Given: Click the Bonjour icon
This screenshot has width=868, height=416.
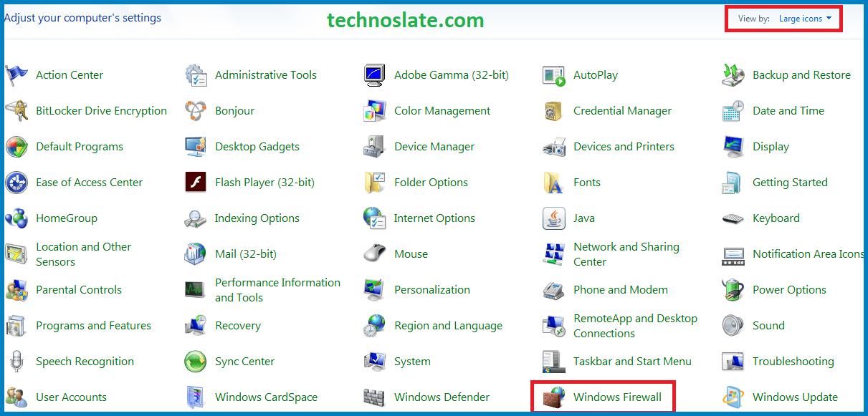Looking at the screenshot, I should point(196,111).
